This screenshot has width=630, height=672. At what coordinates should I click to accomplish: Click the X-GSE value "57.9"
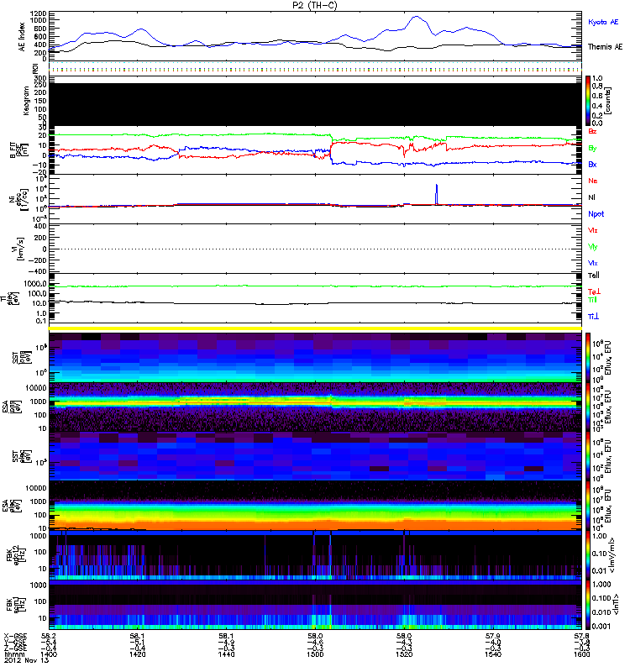click(493, 637)
